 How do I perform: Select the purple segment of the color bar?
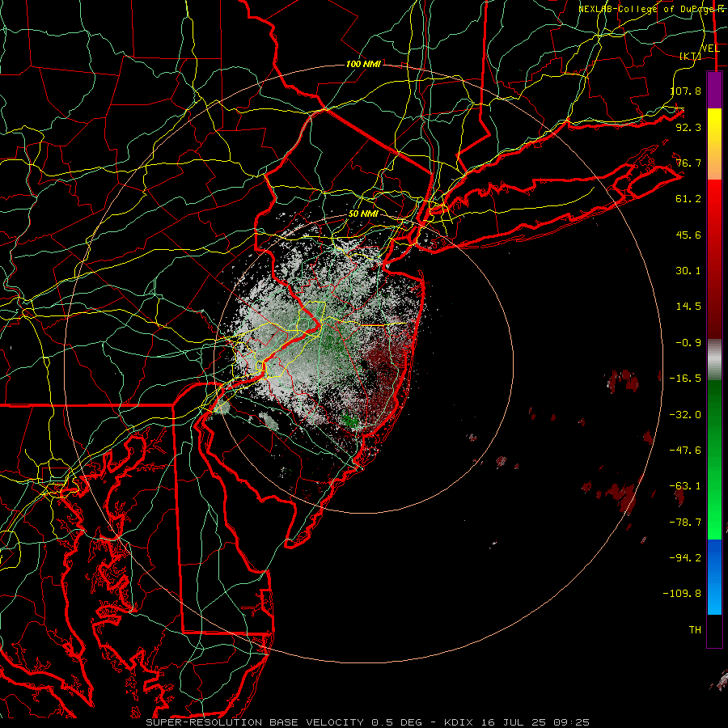tap(714, 91)
